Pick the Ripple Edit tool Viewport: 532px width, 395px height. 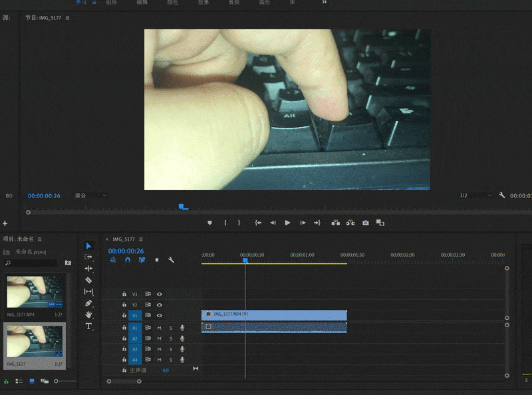tap(88, 269)
